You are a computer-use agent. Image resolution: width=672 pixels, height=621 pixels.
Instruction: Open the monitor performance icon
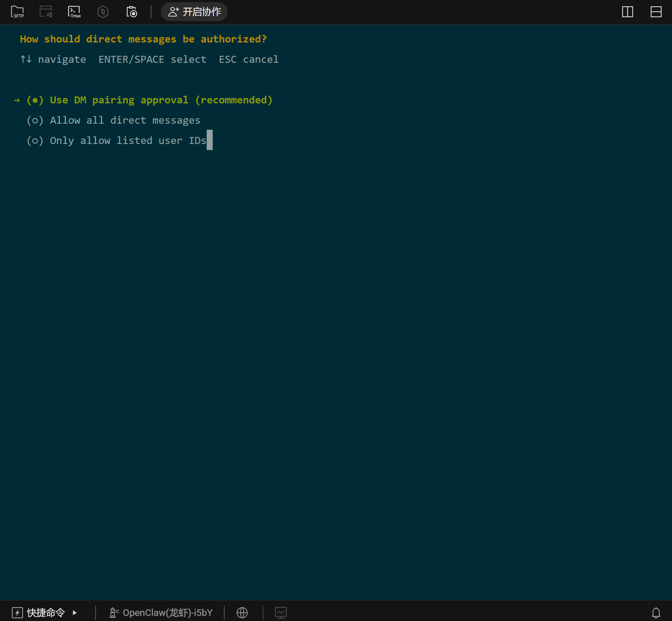tap(281, 613)
